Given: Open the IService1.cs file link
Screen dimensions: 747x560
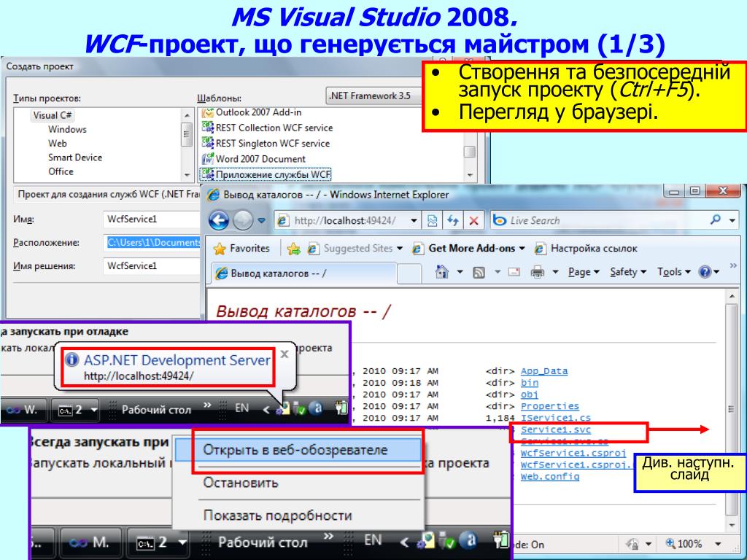Looking at the screenshot, I should [555, 418].
